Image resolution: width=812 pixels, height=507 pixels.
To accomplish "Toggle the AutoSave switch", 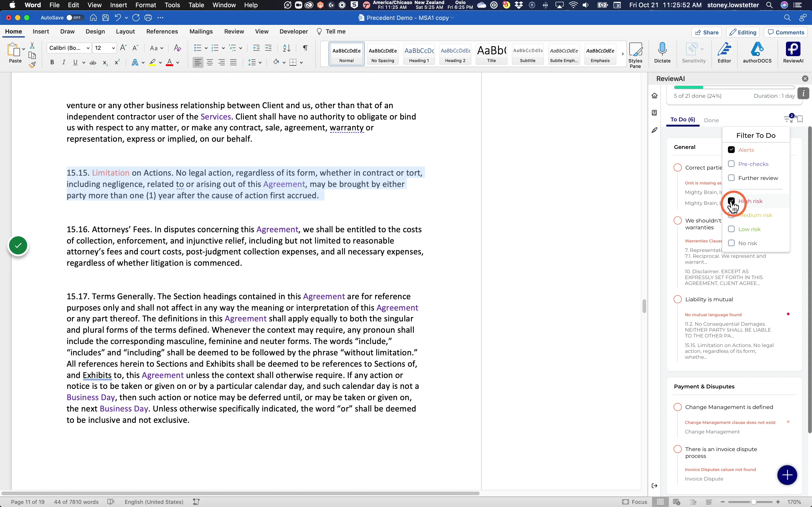I will (74, 18).
